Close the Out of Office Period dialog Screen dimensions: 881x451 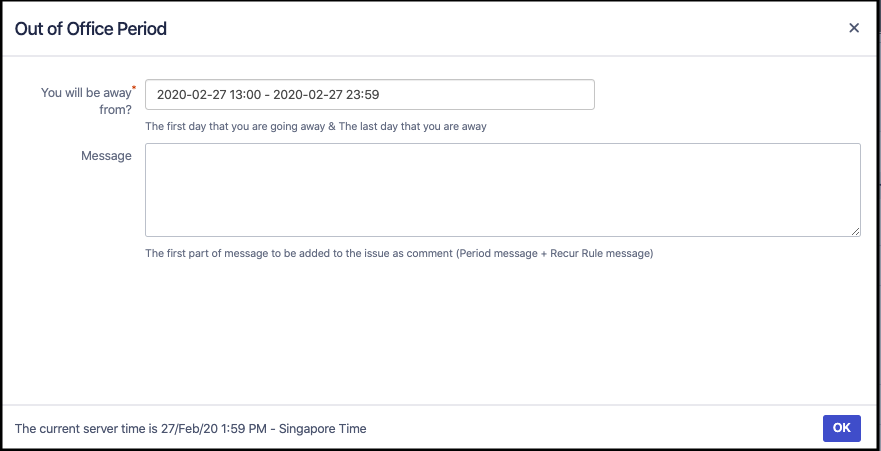tap(854, 28)
